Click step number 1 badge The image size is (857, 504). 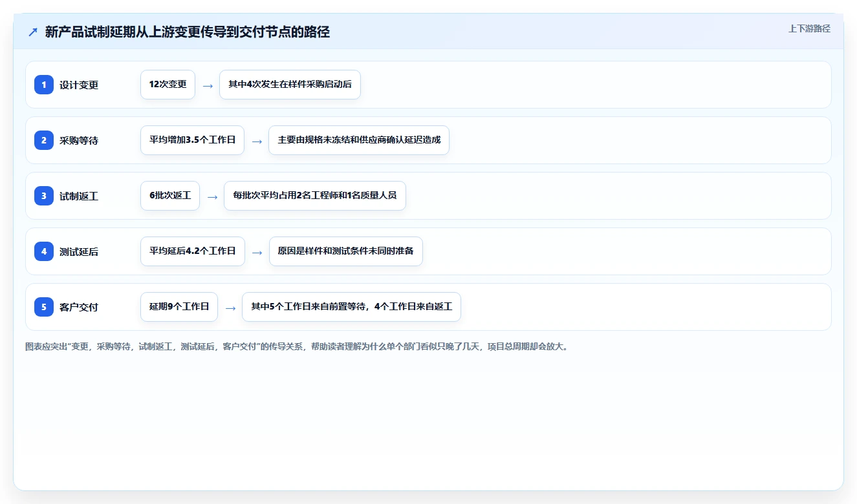pyautogui.click(x=44, y=85)
